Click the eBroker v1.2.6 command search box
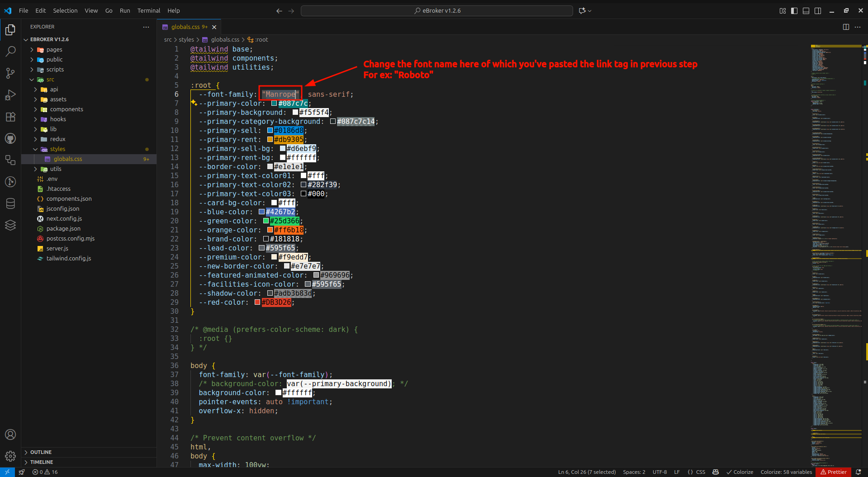 437,11
